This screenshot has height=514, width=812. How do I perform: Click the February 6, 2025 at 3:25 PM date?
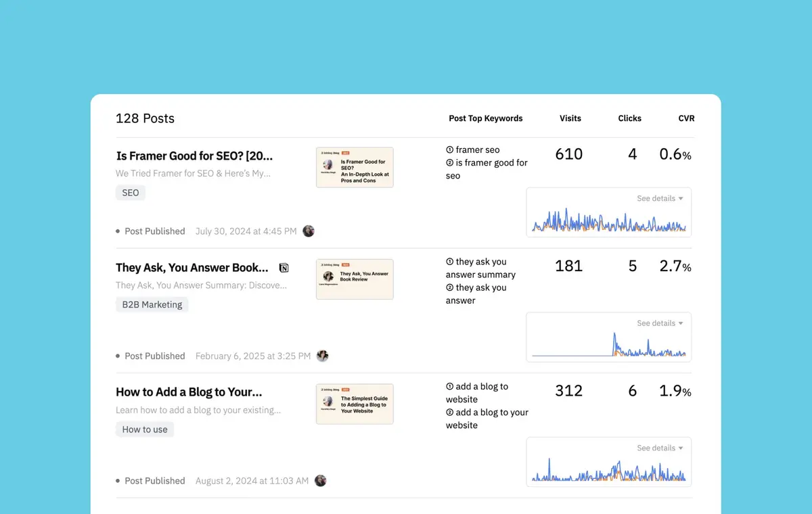pyautogui.click(x=253, y=356)
